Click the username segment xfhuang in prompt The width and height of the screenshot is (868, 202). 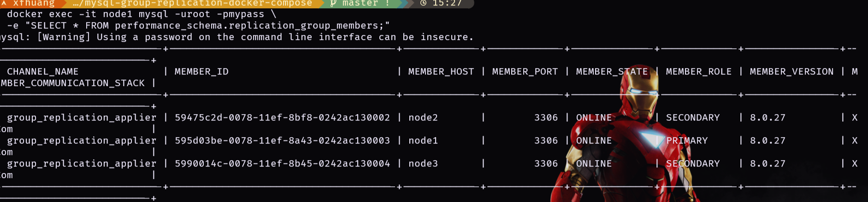[34, 3]
